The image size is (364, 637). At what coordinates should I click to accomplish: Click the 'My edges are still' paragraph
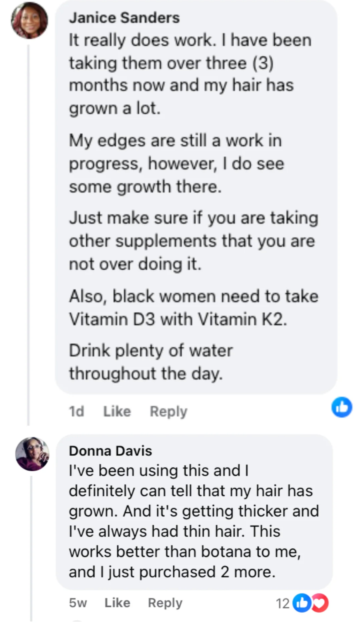tap(176, 163)
